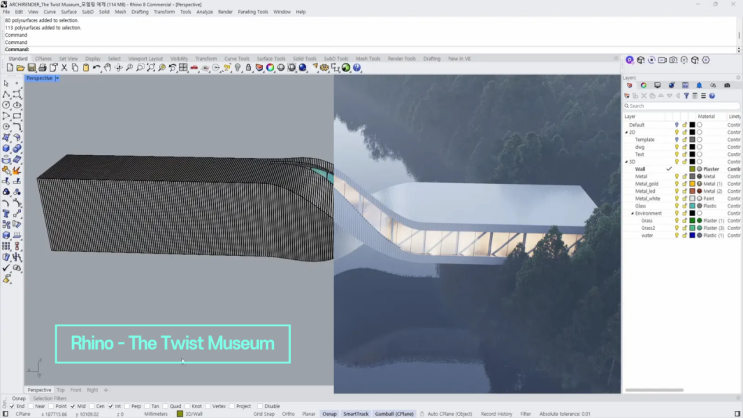Open the Materials color wheel tab icon
The height and width of the screenshot is (418, 743).
[x=643, y=85]
